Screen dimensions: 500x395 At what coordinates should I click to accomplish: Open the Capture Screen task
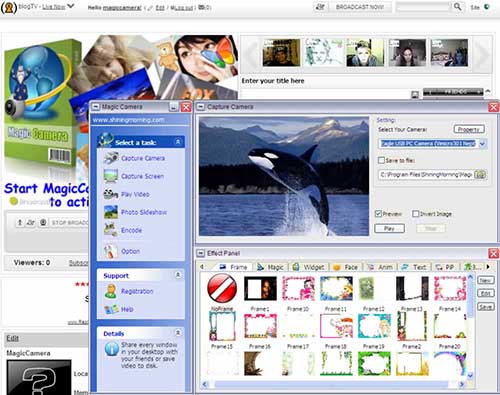[x=134, y=176]
